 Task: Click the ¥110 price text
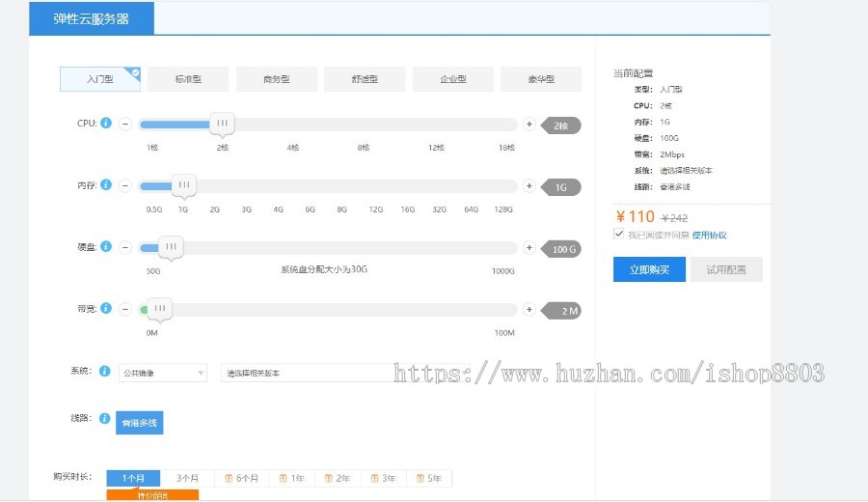tap(636, 216)
